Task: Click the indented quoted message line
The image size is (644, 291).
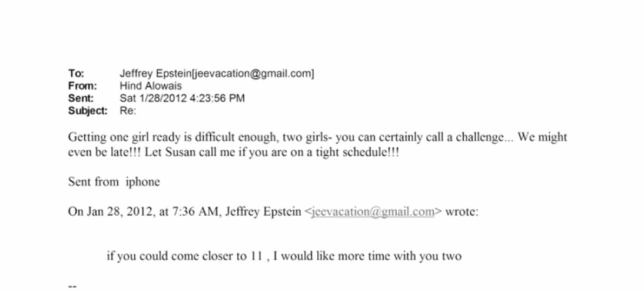Action: (284, 256)
